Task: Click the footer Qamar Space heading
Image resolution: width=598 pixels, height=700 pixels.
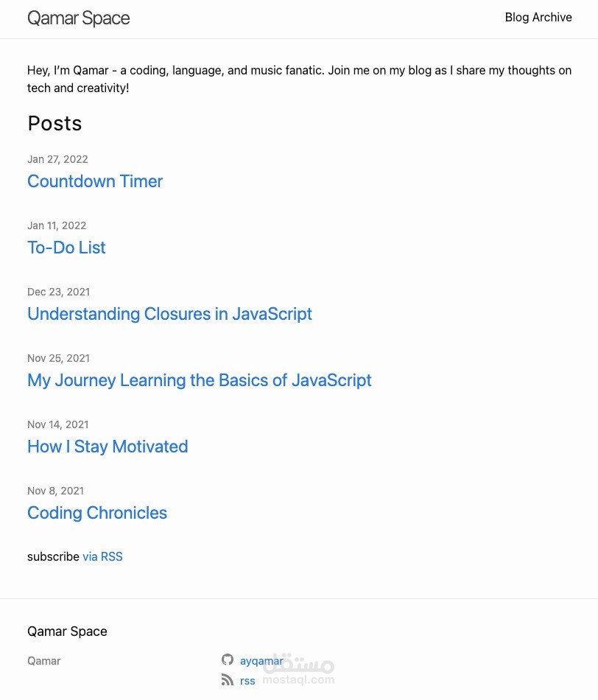Action: click(67, 631)
